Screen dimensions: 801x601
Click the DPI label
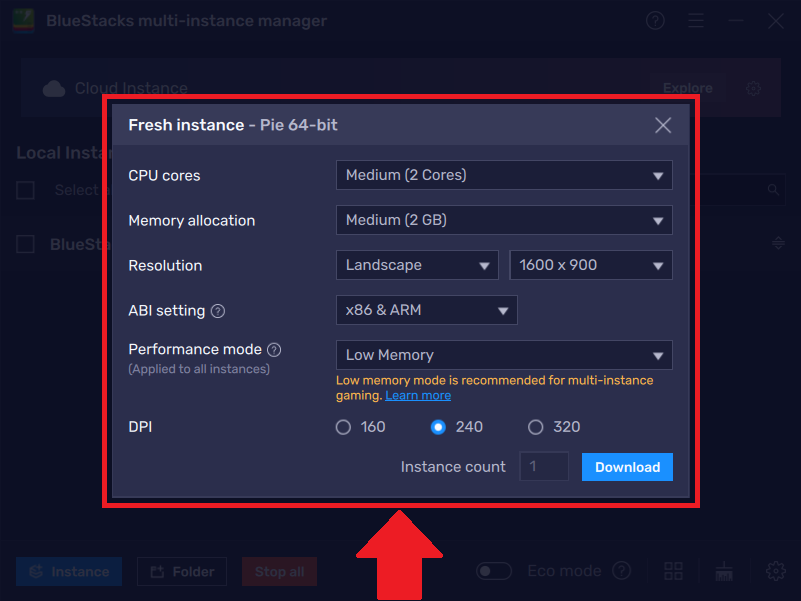pyautogui.click(x=140, y=427)
